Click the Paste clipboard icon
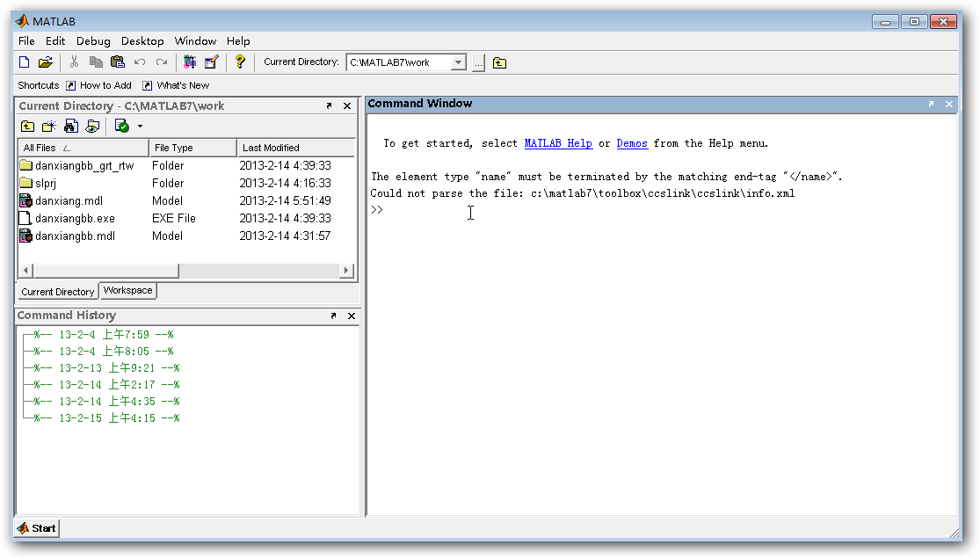 [118, 62]
